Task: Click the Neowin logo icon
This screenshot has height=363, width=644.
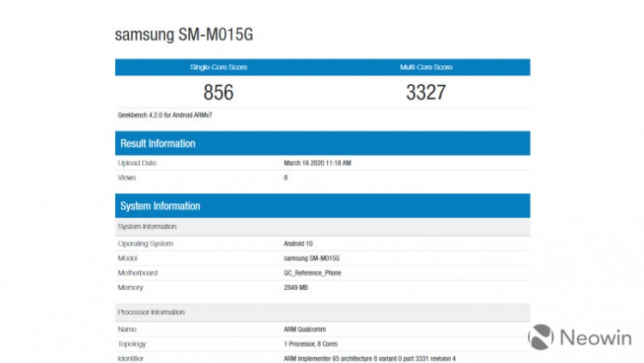Action: pyautogui.click(x=540, y=336)
